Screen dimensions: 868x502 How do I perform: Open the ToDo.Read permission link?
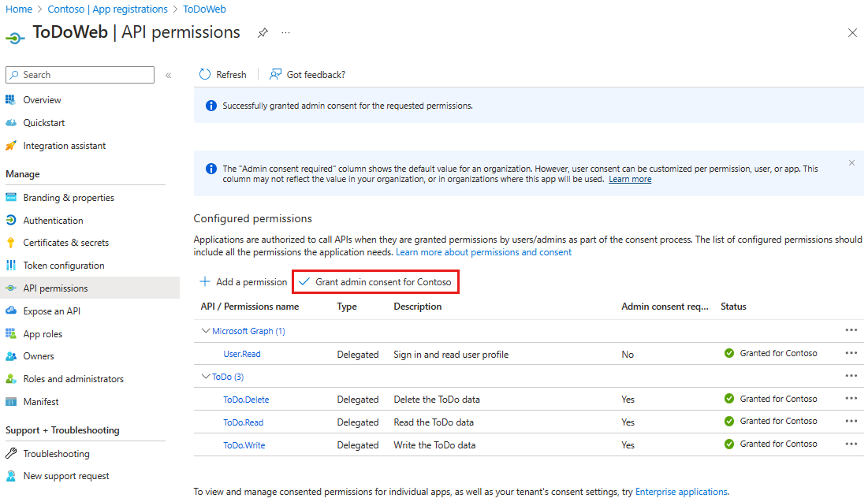pyautogui.click(x=243, y=422)
